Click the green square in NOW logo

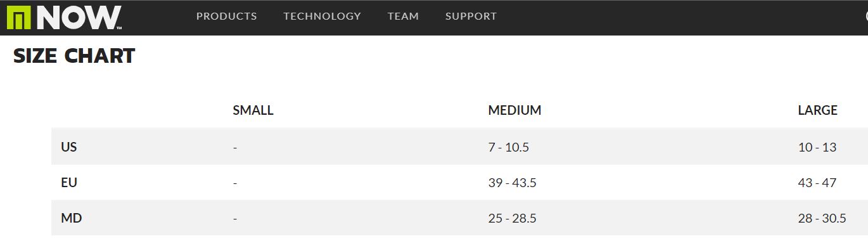coord(19,18)
